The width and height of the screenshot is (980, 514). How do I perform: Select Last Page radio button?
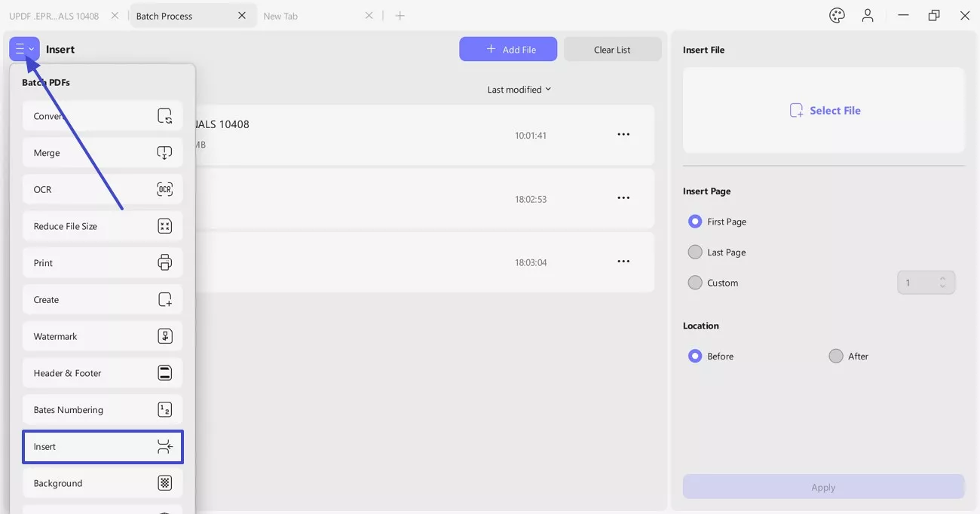tap(695, 252)
